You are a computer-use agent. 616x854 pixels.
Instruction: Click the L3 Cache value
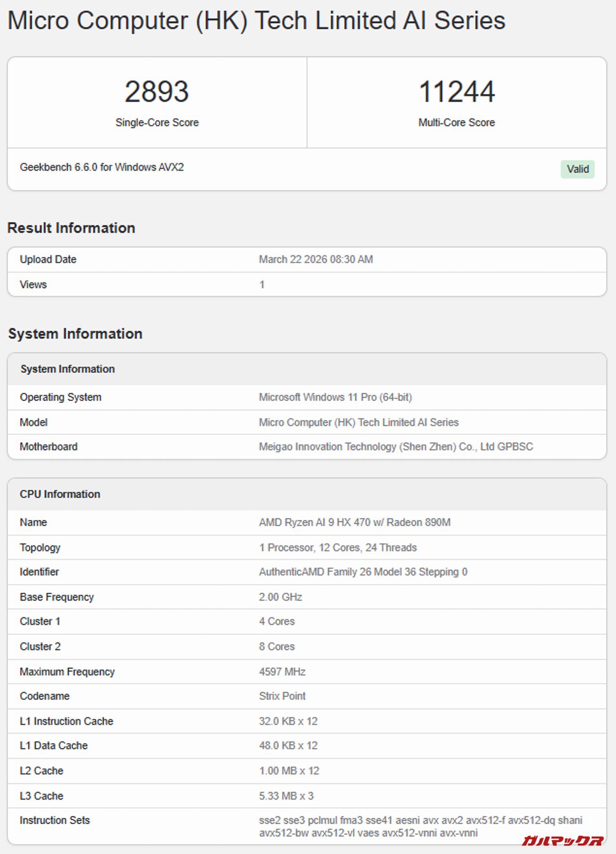286,796
